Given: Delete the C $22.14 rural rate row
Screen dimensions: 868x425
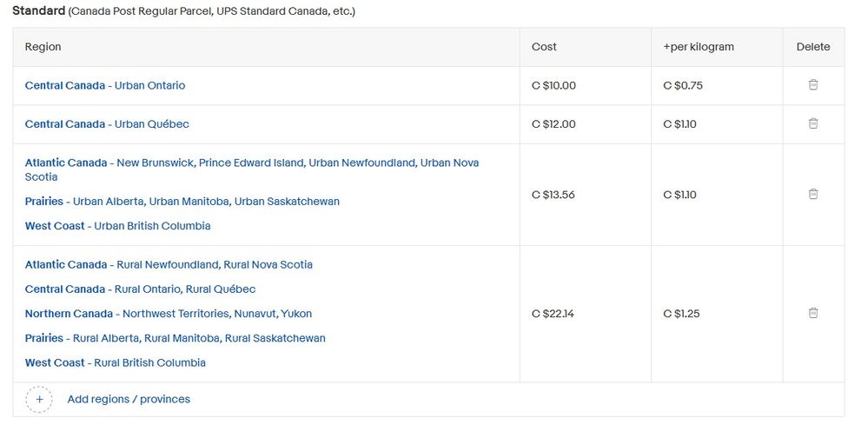Looking at the screenshot, I should point(813,313).
